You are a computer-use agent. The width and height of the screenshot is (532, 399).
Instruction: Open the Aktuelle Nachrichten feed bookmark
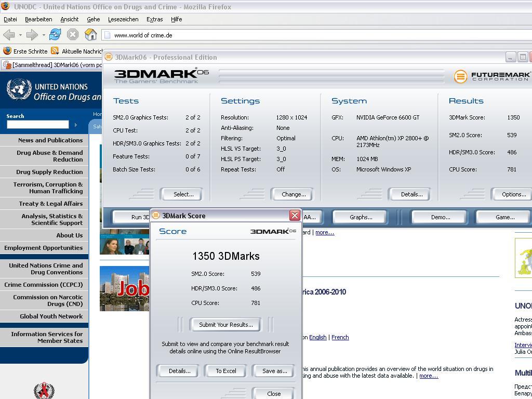[77, 51]
